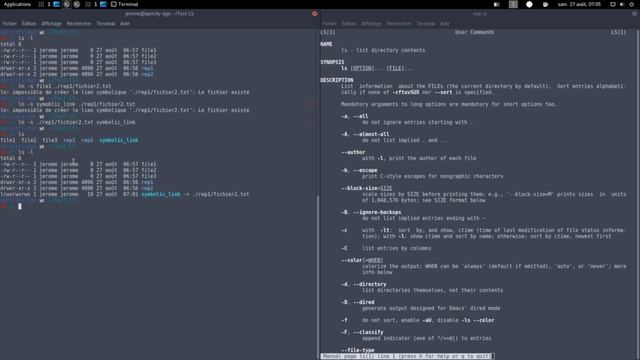
Task: Click the highlighted round launcher icon in the top panel
Action: (67, 4)
